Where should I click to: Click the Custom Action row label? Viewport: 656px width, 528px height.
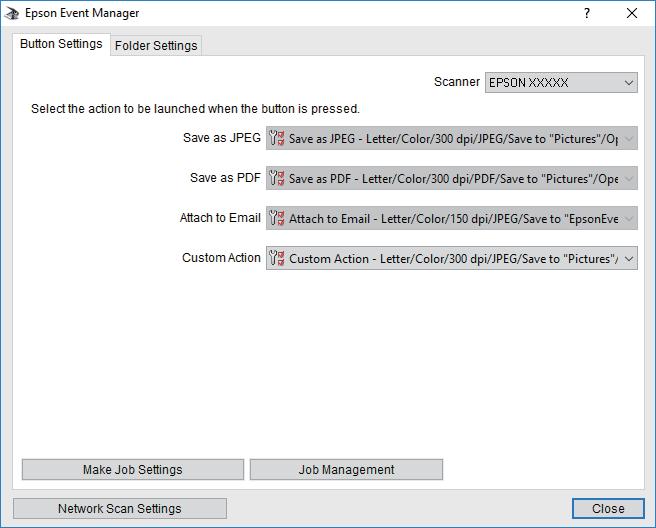(221, 258)
